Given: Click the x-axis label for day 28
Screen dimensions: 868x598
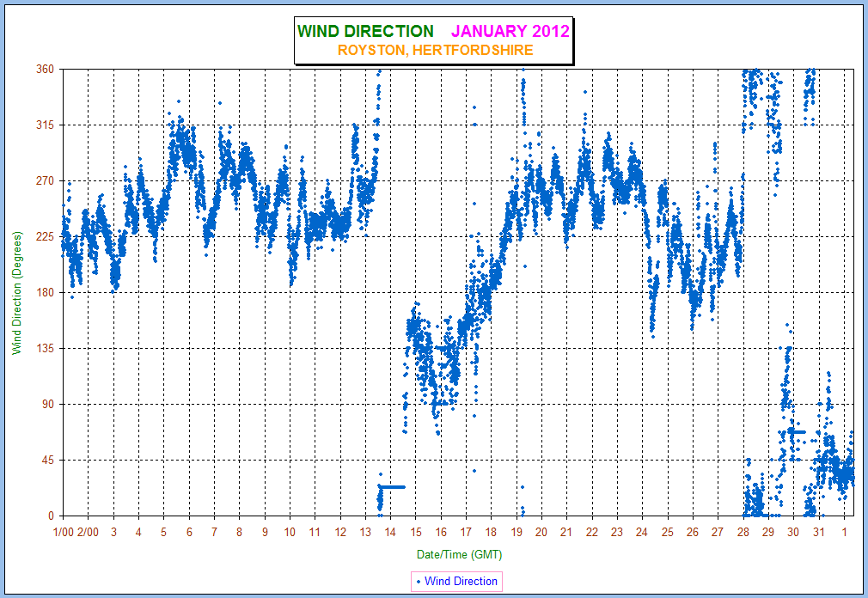Looking at the screenshot, I should tap(743, 532).
